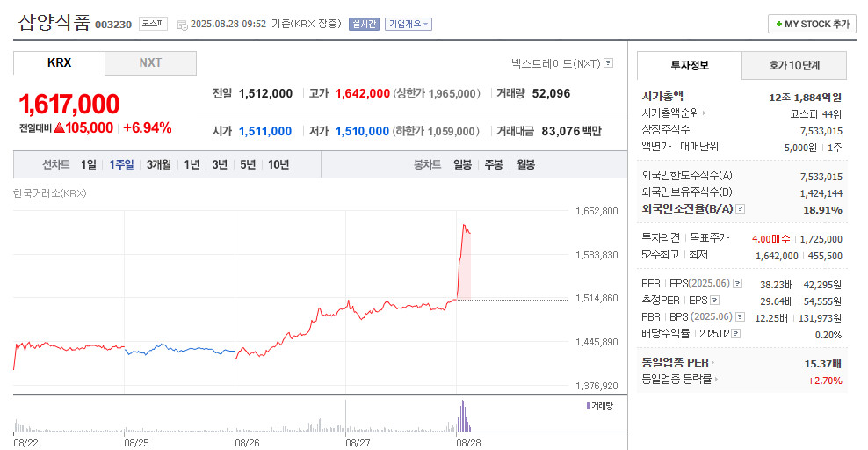Switch to the 주봉 candle chart
This screenshot has width=868, height=450.
[x=494, y=164]
